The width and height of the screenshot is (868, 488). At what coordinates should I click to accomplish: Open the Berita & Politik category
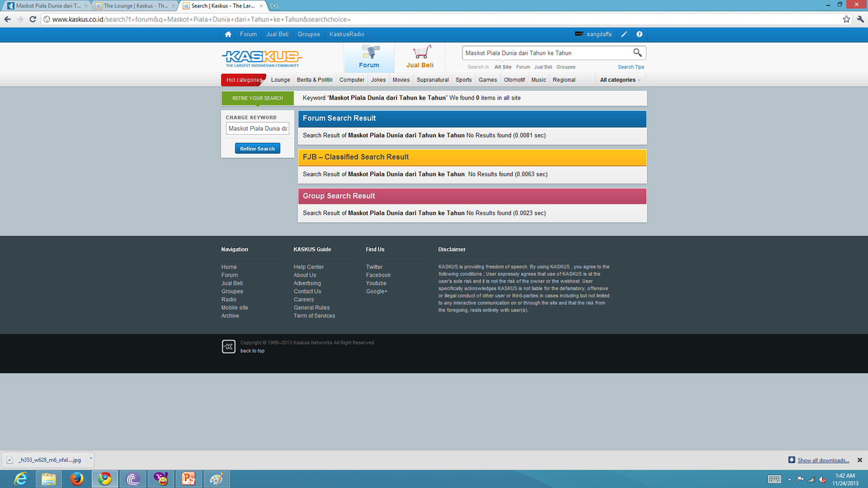tap(315, 80)
